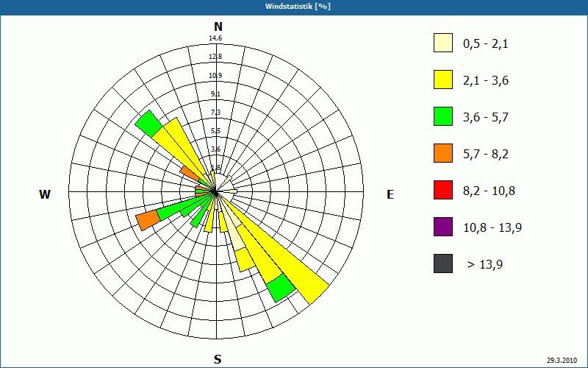Click the 1,8 radial scale value
Screen dimensions: 588x368
coord(215,167)
